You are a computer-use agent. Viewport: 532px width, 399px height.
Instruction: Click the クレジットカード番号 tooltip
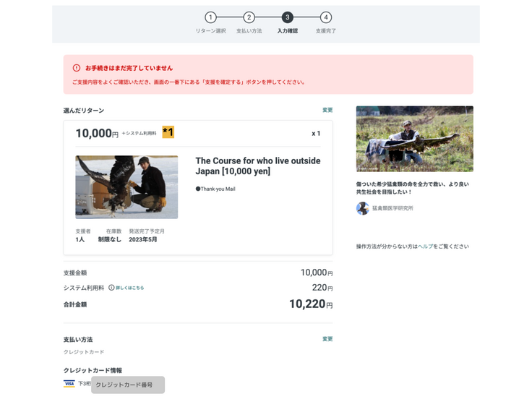128,385
